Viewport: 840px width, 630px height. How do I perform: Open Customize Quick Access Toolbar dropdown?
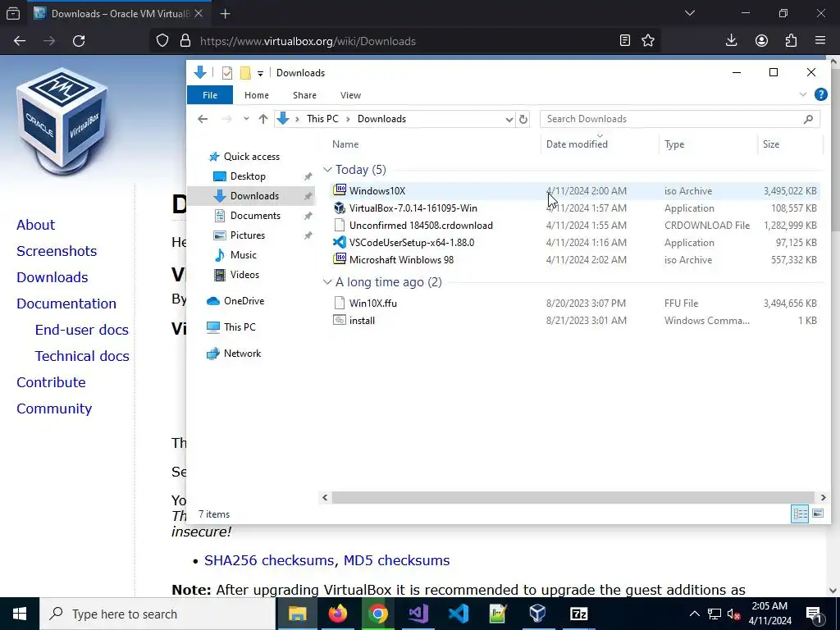(x=260, y=73)
